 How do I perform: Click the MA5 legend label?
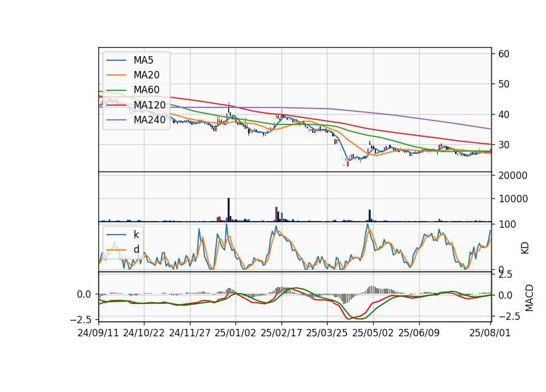(143, 60)
